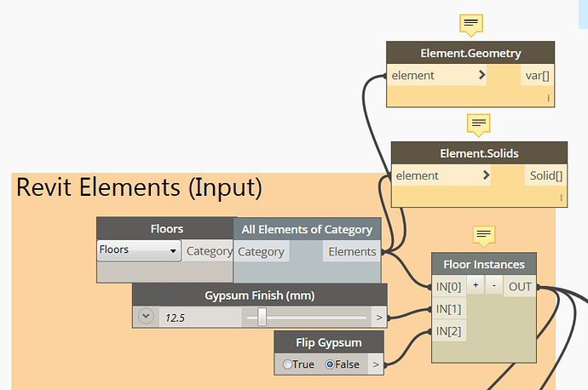Screen dimensions: 588x390
Task: Open note icon above Floor Instances node
Action: (484, 237)
